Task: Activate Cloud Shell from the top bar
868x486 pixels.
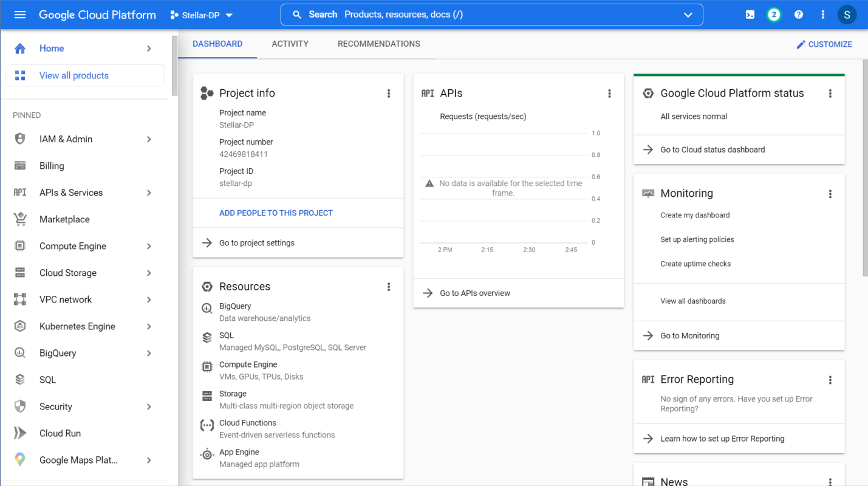Action: click(x=750, y=14)
